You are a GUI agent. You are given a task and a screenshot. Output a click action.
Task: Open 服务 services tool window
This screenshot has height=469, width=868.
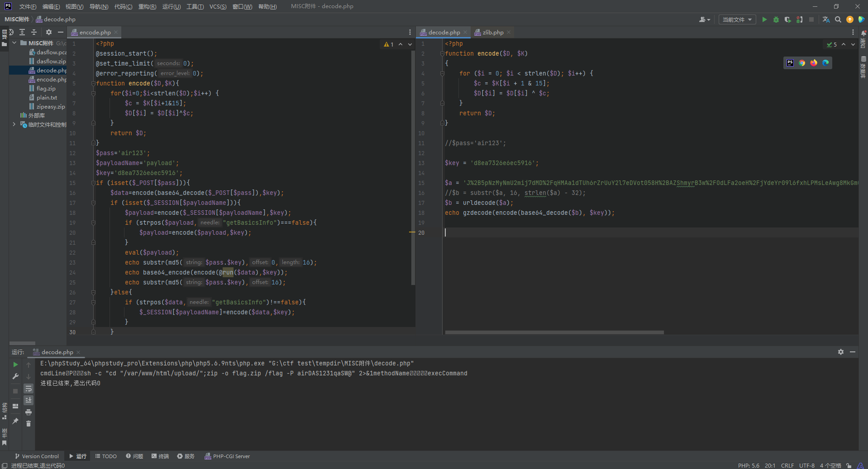(186, 456)
